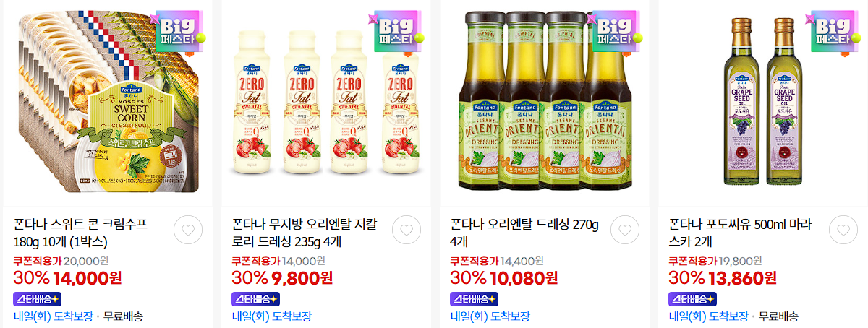Screen dimensions: 868x328
Task: Open oriental dressing four bottles image
Action: tap(545, 102)
